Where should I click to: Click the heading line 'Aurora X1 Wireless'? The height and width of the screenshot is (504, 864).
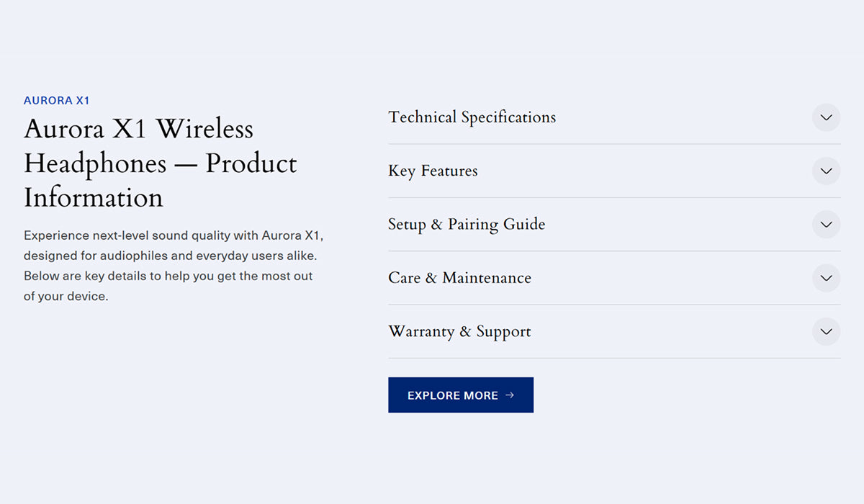[x=138, y=130]
